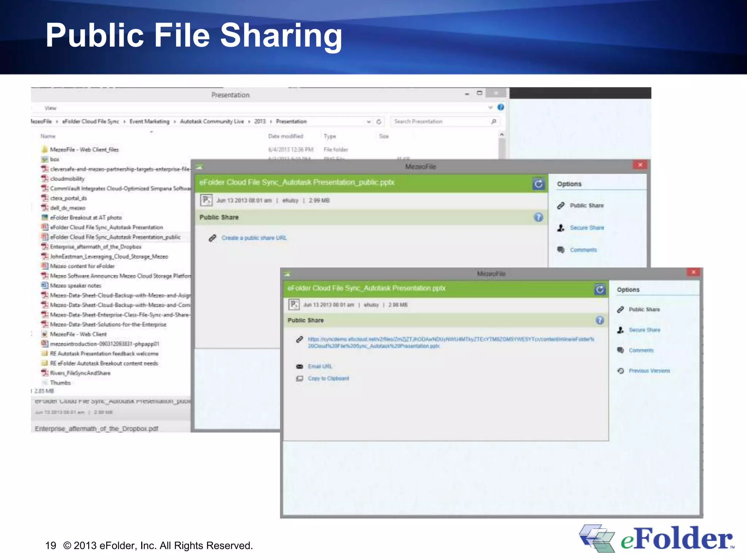
Task: Click the Email URL link
Action: 320,366
